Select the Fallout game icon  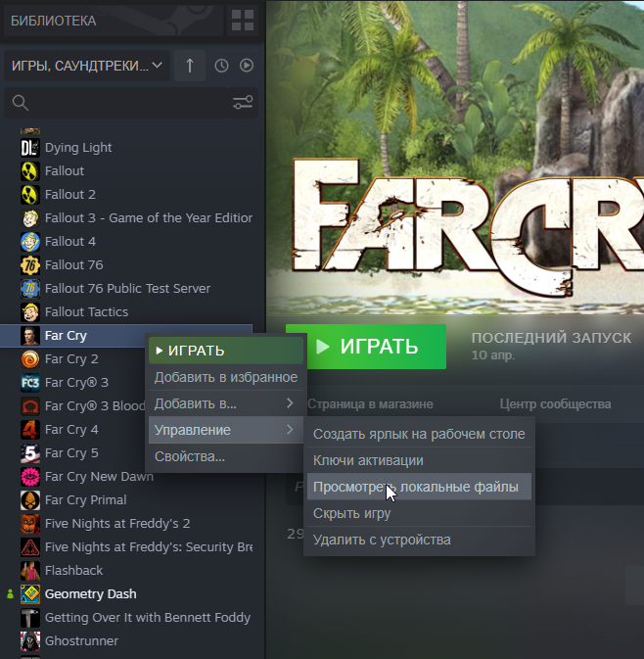point(30,171)
